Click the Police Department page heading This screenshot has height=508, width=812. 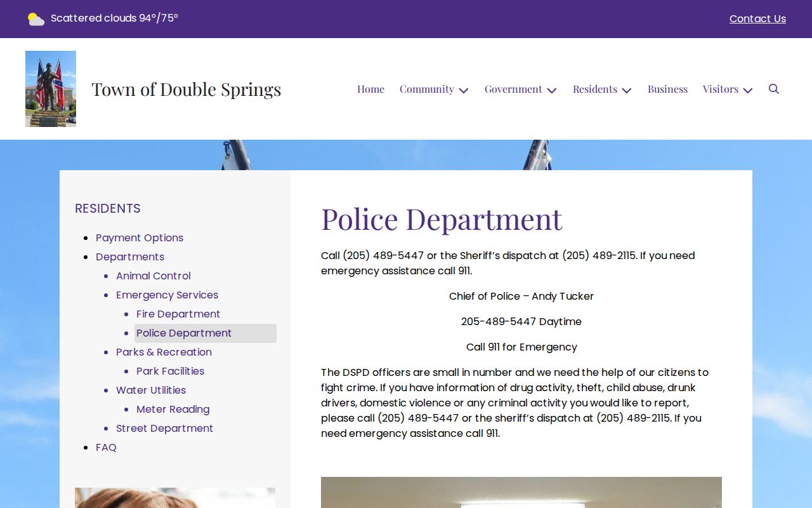[442, 218]
